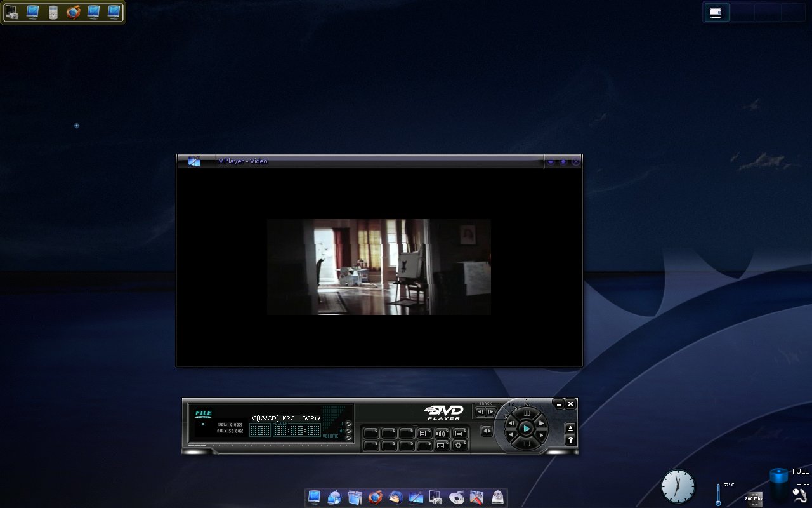This screenshot has width=812, height=508.
Task: Switch to the first desktop in pager
Action: click(717, 13)
